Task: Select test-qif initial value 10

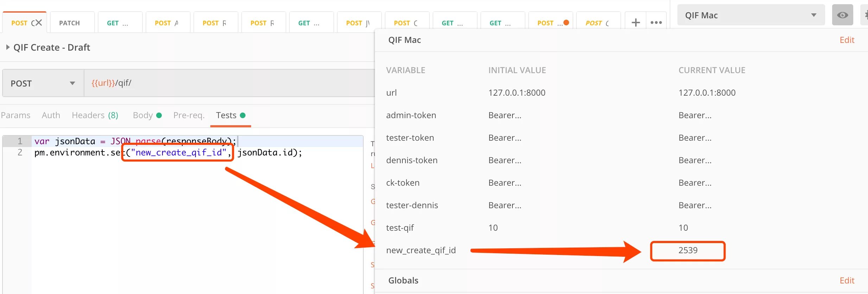Action: (493, 228)
